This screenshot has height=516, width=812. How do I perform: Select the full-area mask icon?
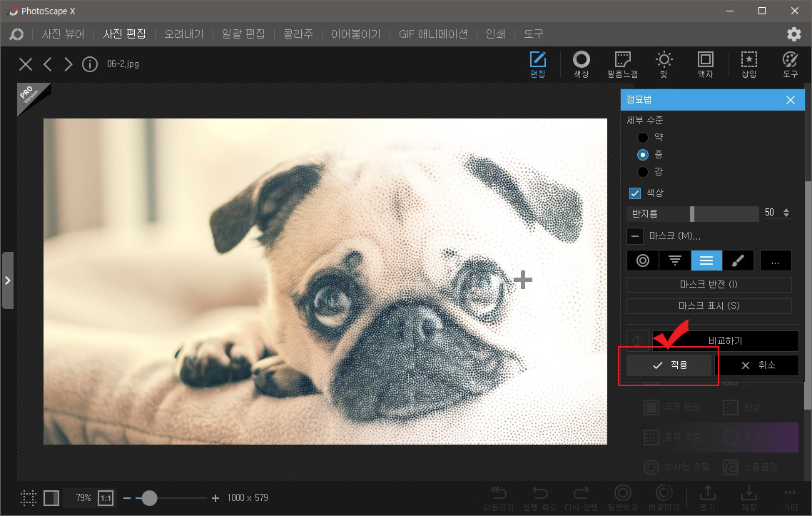706,260
